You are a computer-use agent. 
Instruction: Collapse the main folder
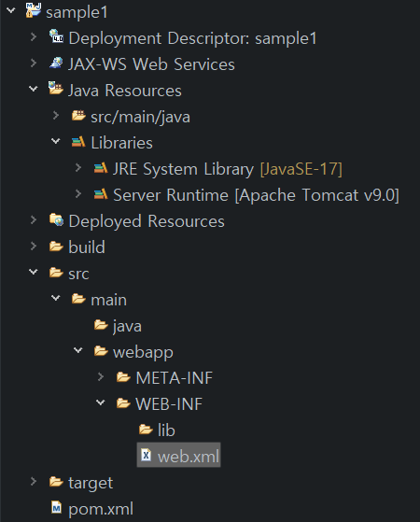click(56, 298)
